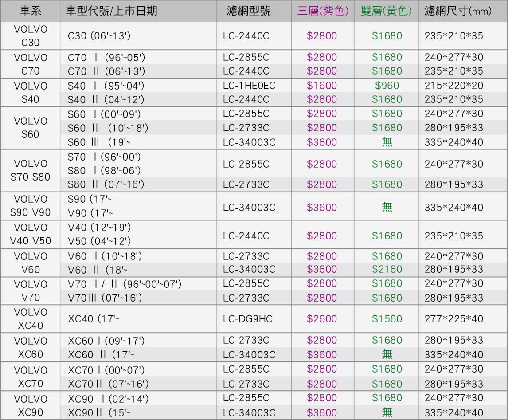Select the VOLVO S70 S80 series cell
This screenshot has height=420, width=508.
pos(31,170)
